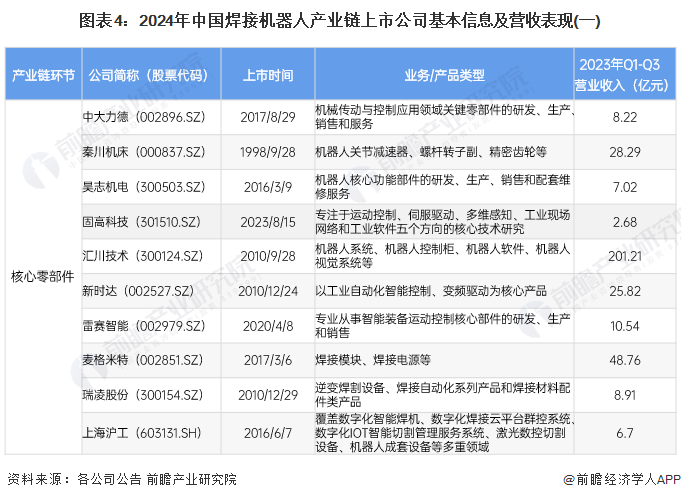Click the @前瞻经济学人APP credit
This screenshot has height=500, width=681.
pos(621,479)
